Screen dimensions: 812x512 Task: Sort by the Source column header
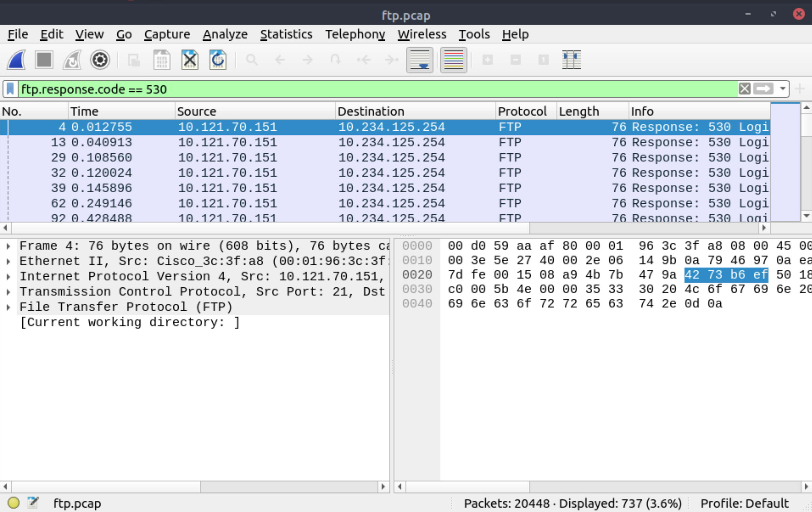click(x=255, y=111)
